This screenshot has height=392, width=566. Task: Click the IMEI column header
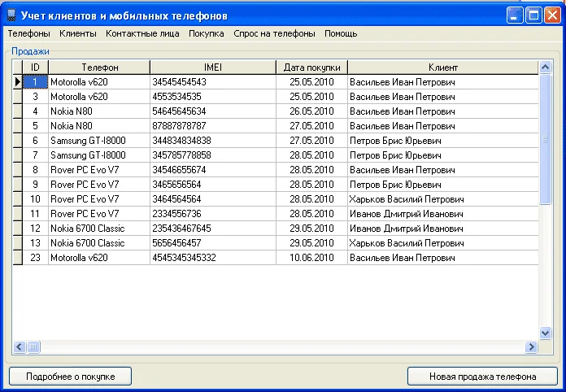coord(212,68)
